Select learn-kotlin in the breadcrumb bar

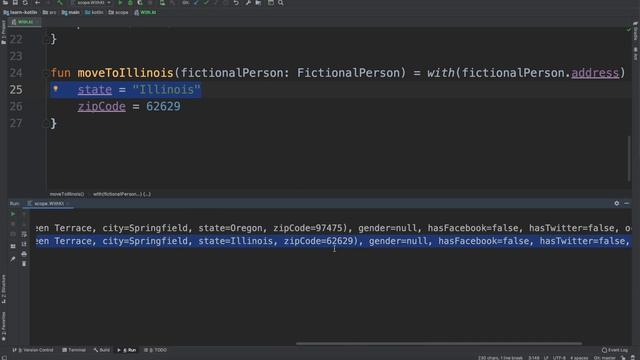pos(20,12)
